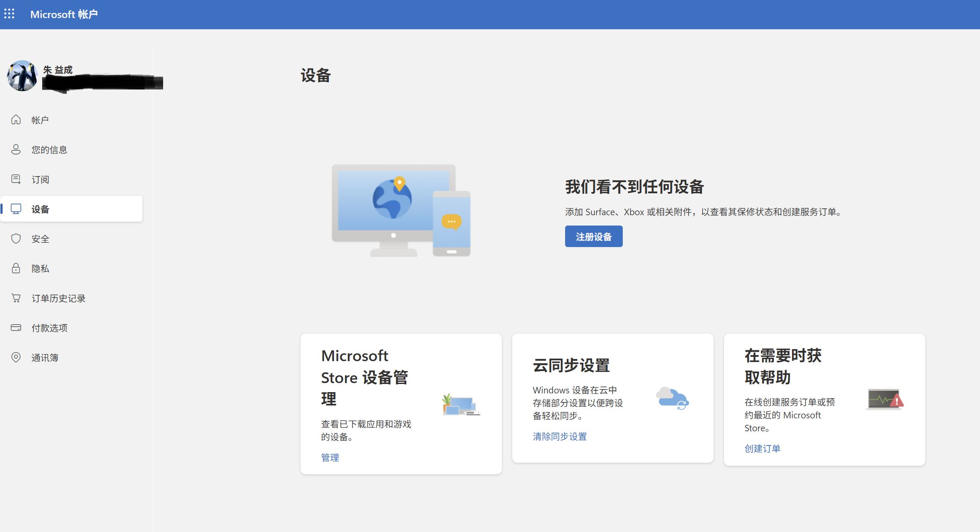Open 订单历史记录 in the sidebar
This screenshot has height=532, width=980.
tap(71, 298)
